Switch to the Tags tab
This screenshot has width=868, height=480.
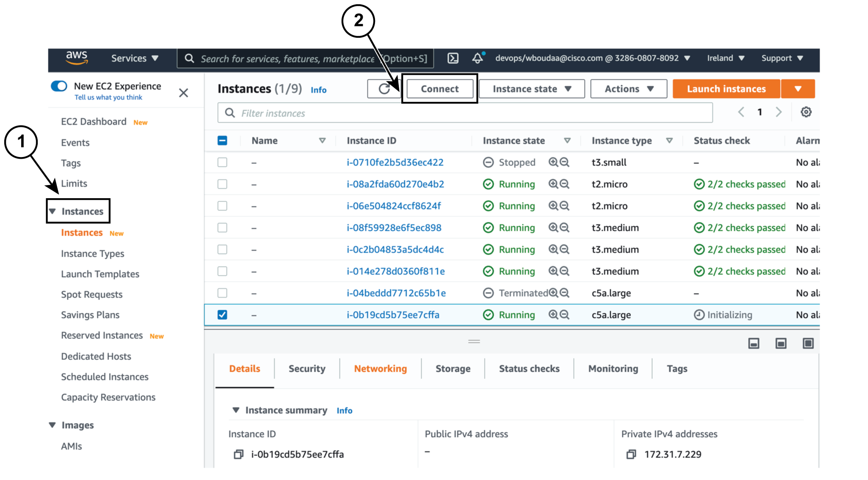click(677, 368)
